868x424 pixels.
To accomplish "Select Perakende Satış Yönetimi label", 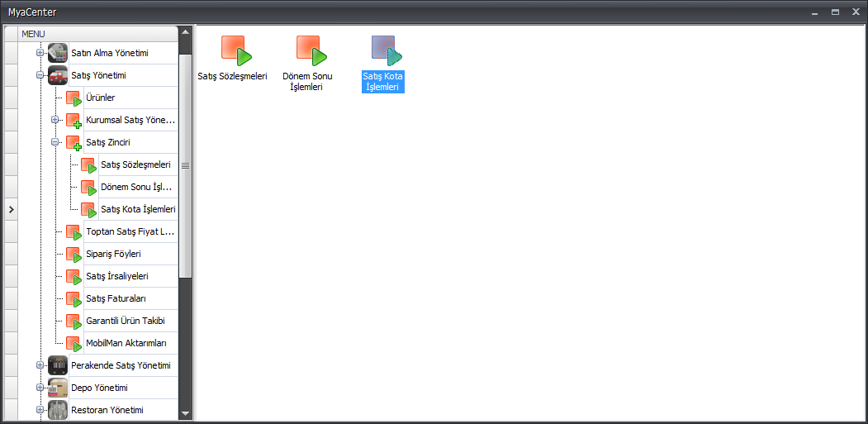I will (121, 366).
